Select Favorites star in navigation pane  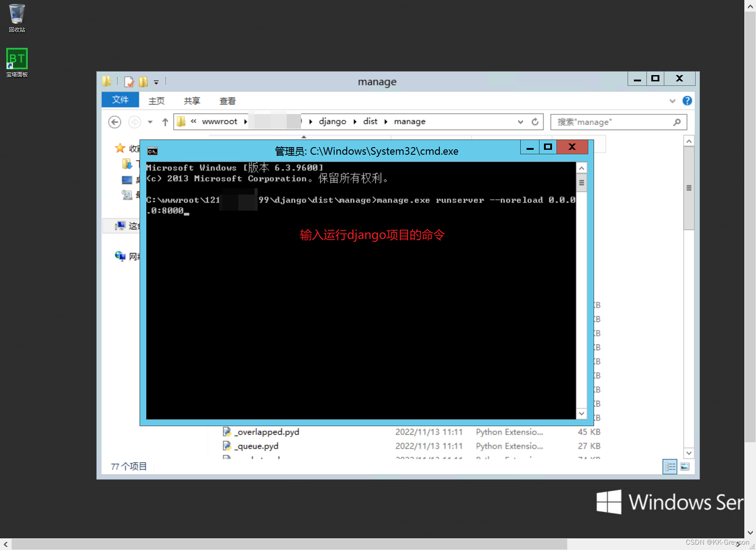[x=120, y=148]
